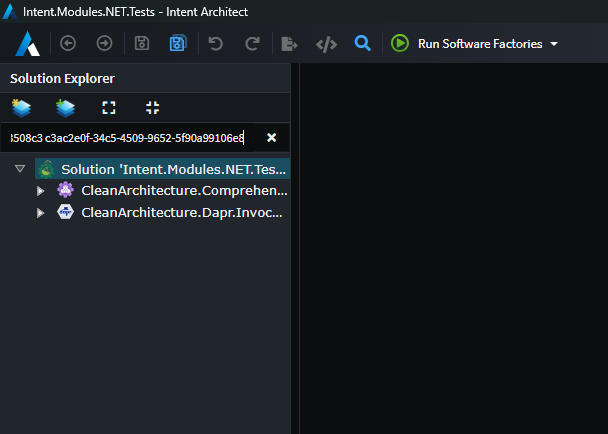Run Software Factories play button
The width and height of the screenshot is (608, 434).
400,44
